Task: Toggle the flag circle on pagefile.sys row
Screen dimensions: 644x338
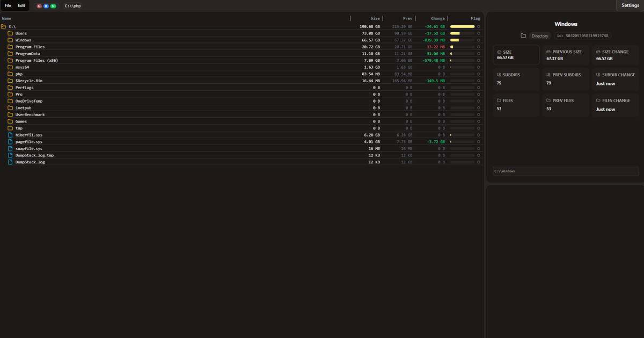Action: pyautogui.click(x=479, y=142)
